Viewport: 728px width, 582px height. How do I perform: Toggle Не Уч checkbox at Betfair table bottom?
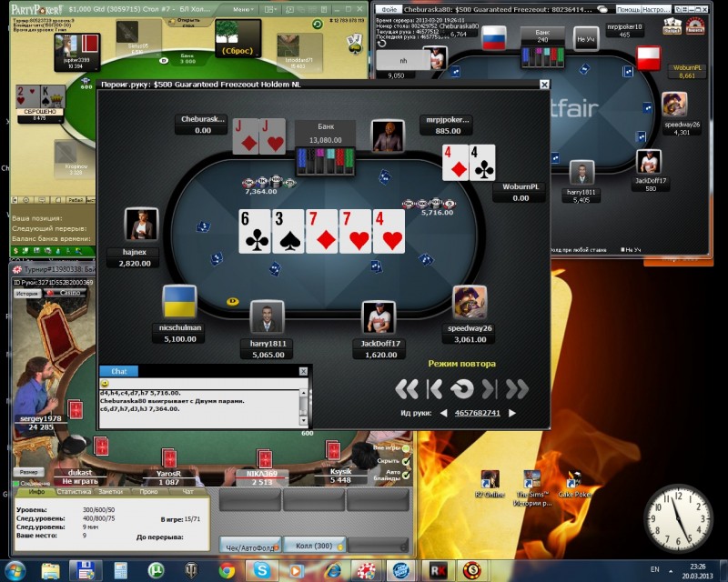click(x=623, y=250)
